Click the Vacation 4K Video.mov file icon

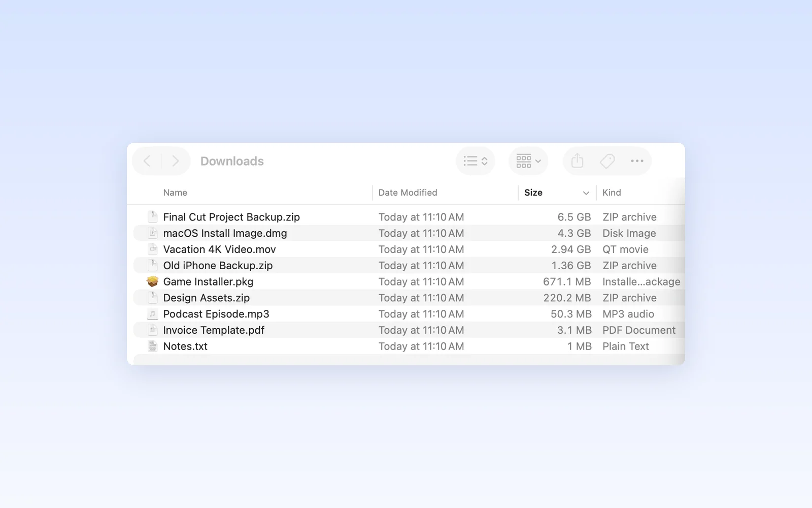point(153,249)
